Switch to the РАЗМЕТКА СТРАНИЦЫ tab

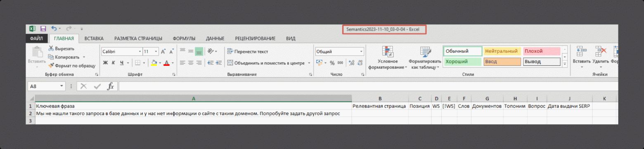tap(138, 39)
